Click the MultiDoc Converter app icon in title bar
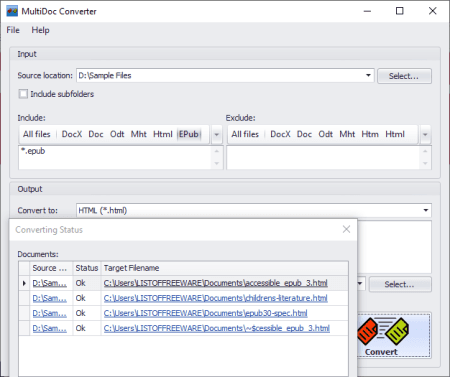The height and width of the screenshot is (377, 450). [12, 11]
